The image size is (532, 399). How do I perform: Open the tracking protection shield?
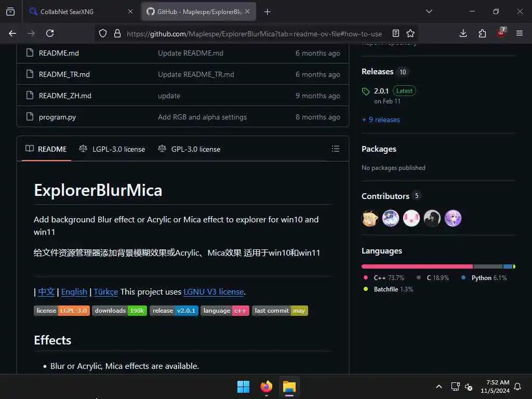(x=103, y=33)
